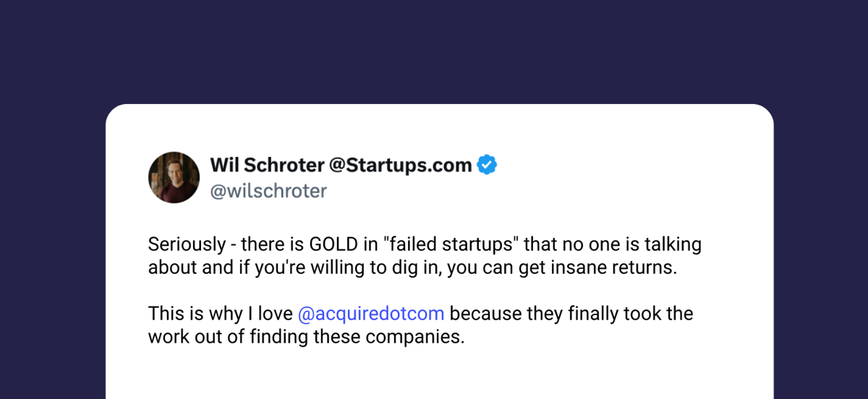Click the phrase "This is why I love"
Image resolution: width=868 pixels, height=399 pixels.
[x=221, y=314]
